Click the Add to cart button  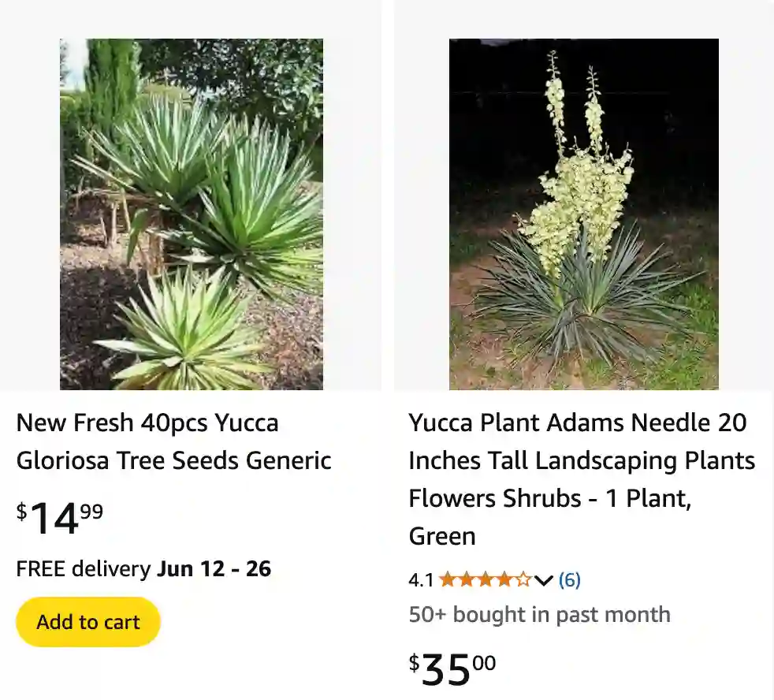(x=87, y=621)
